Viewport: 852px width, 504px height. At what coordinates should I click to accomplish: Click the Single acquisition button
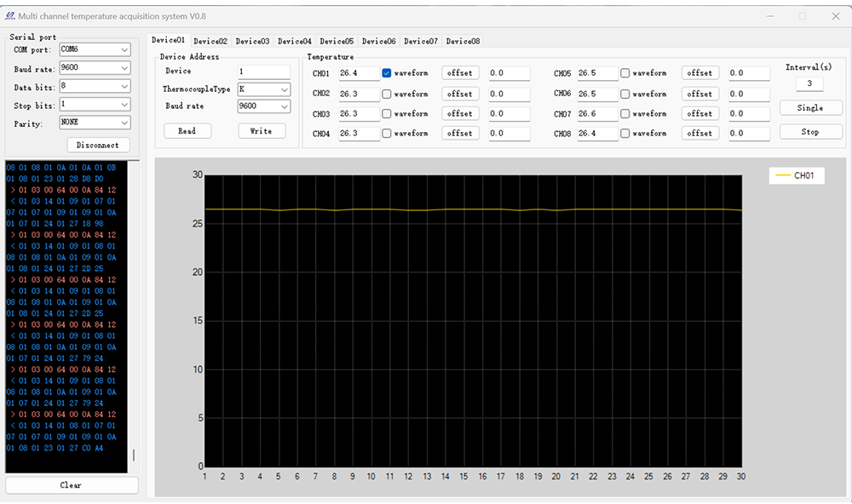[x=810, y=108]
